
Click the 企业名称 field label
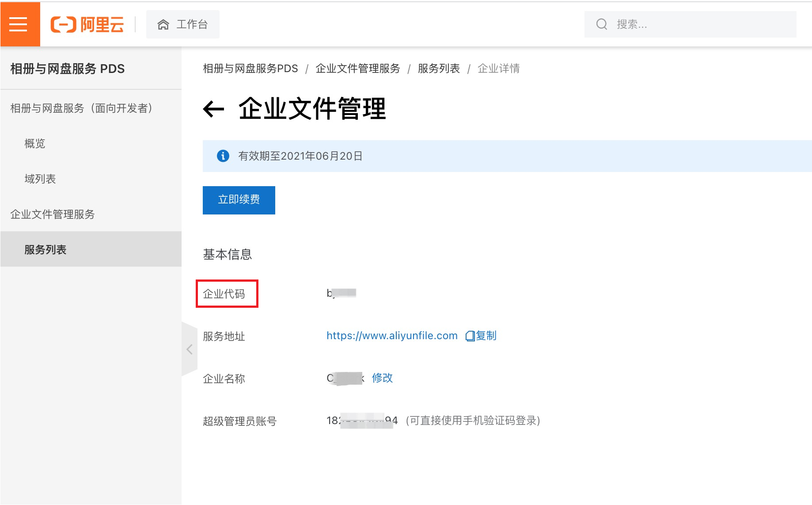224,379
